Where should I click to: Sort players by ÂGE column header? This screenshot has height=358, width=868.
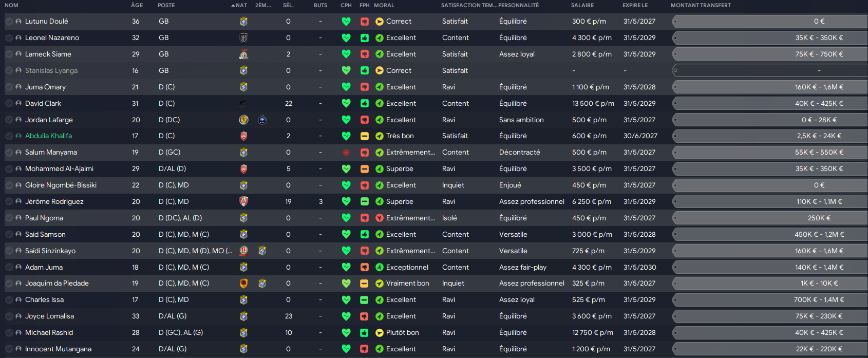pyautogui.click(x=137, y=5)
